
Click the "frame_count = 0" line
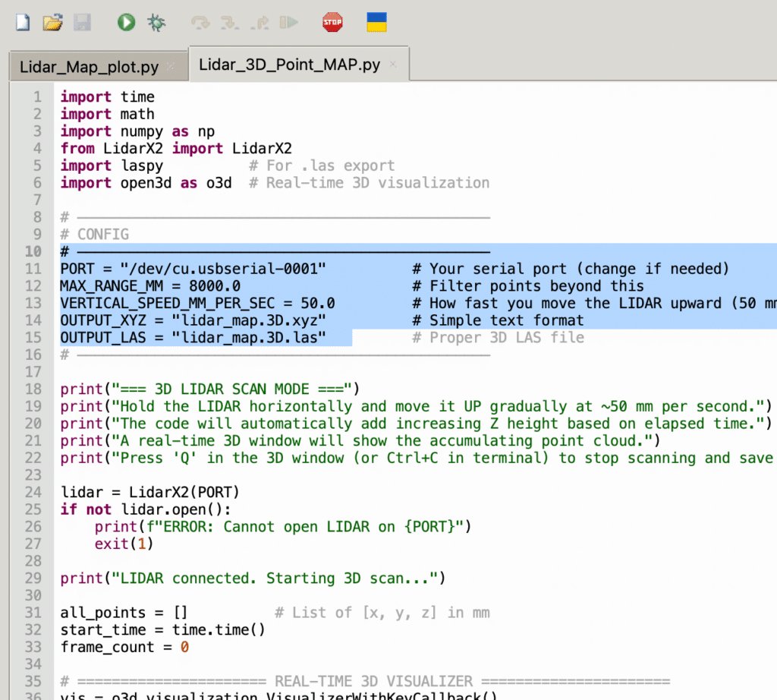(124, 647)
